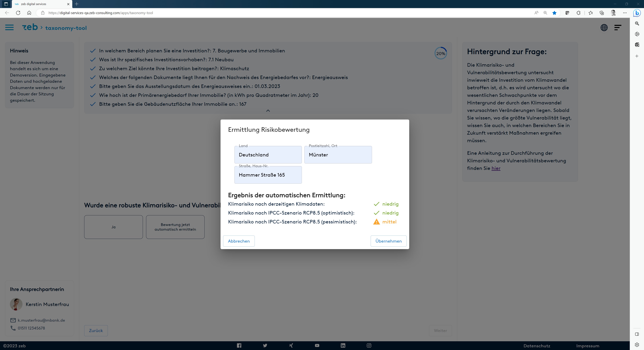644x350 pixels.
Task: Open the 'hier' guide link
Action: coord(496,168)
